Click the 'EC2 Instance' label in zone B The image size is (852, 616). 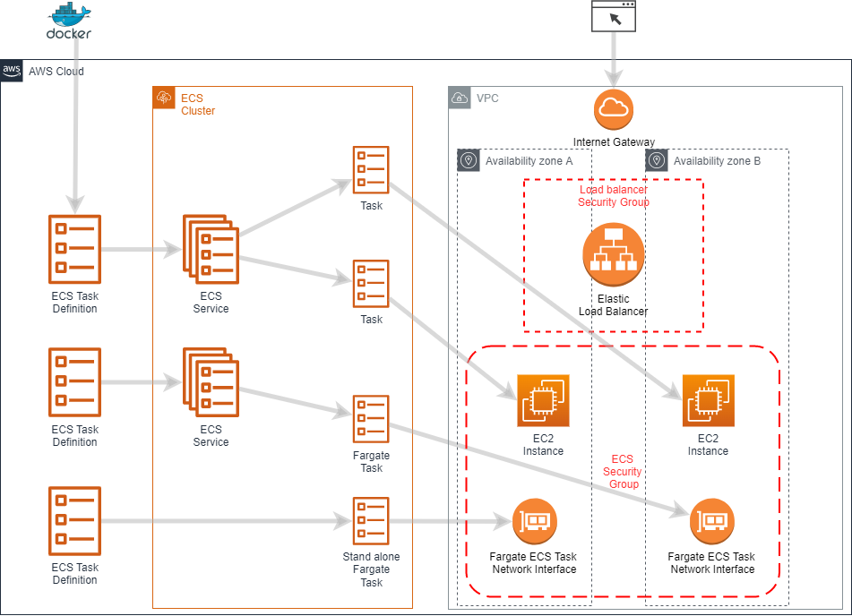tap(708, 445)
